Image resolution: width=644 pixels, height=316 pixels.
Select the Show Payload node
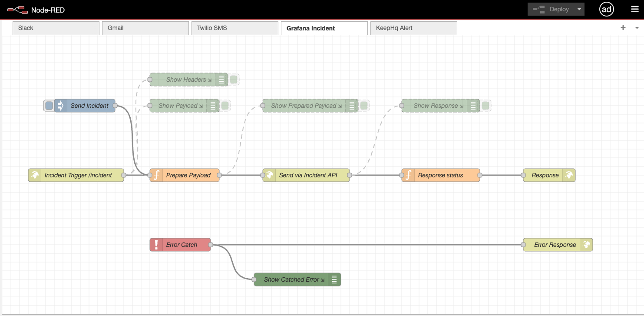pyautogui.click(x=184, y=106)
